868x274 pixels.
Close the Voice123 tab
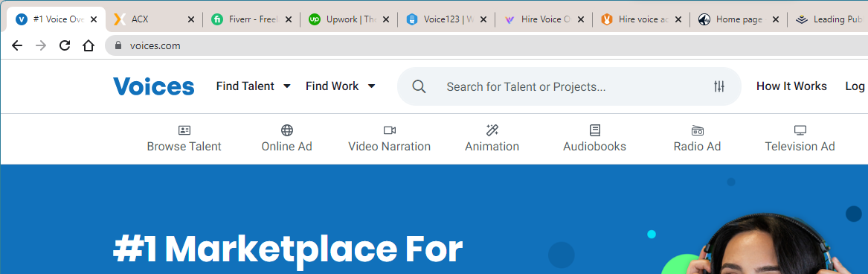coord(483,19)
